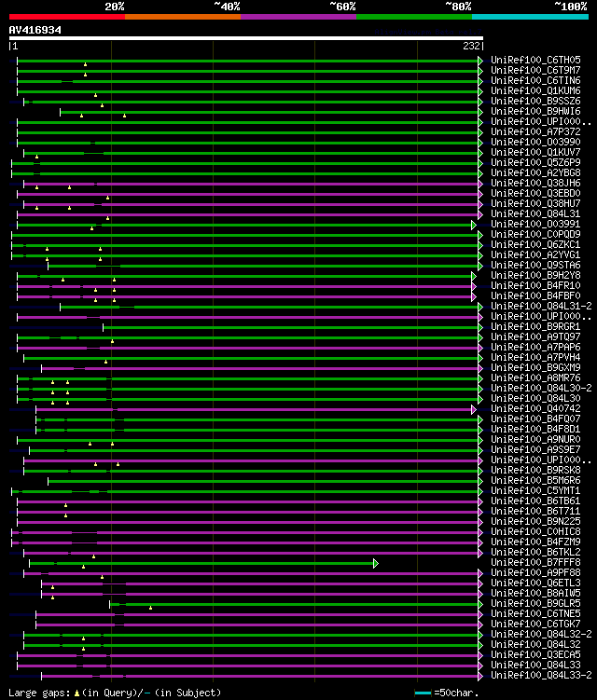The image size is (597, 700).
Task: Click the UniRef100_A7P372 label
Action: 535,131
